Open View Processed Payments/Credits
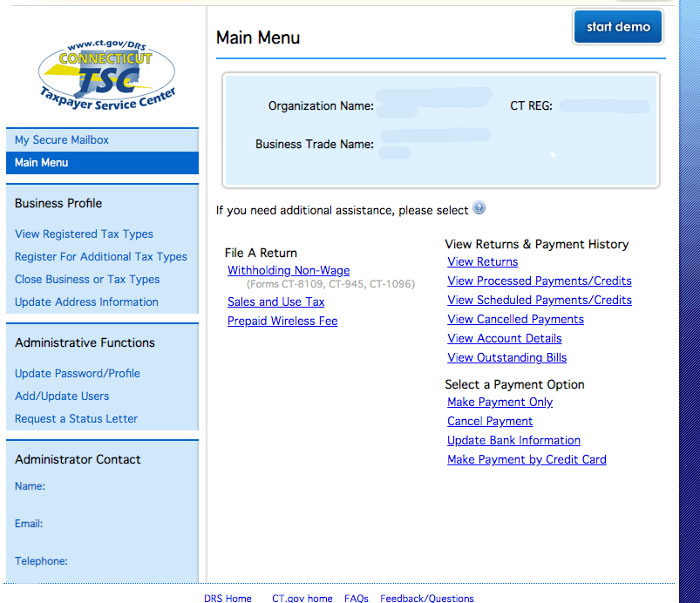The width and height of the screenshot is (700, 603). point(539,281)
